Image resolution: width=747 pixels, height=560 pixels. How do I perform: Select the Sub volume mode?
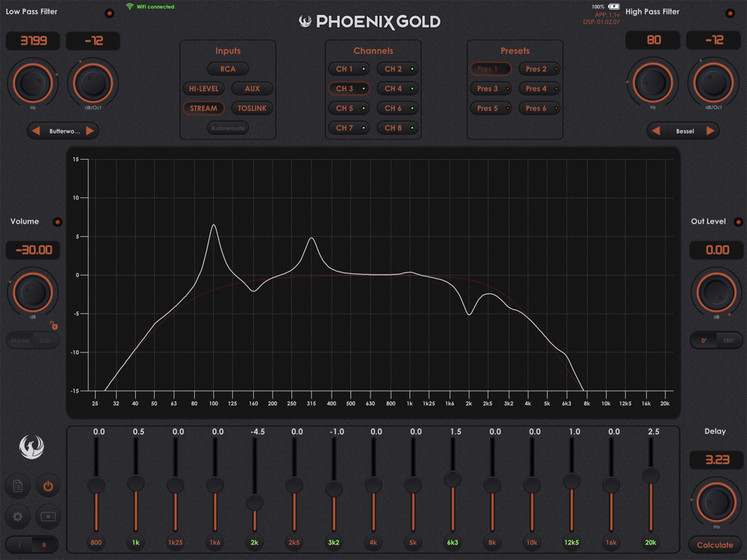tap(46, 340)
